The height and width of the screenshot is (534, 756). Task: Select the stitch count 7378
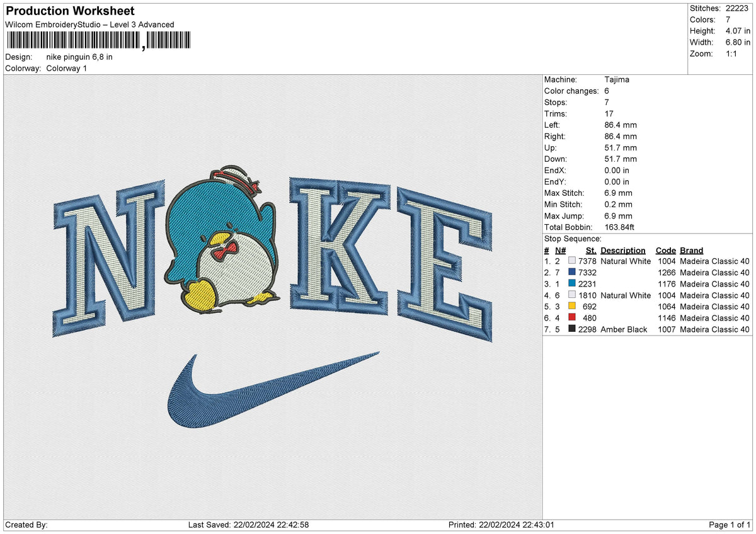587,261
